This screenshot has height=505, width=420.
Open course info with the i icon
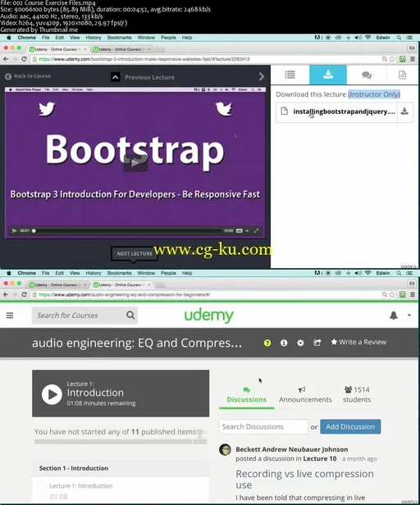(284, 343)
